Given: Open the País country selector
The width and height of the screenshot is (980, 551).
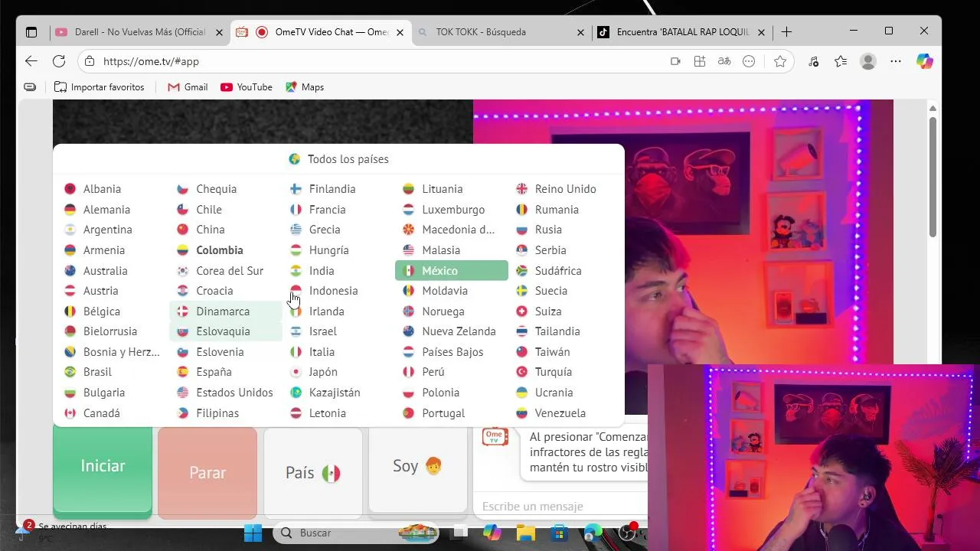Looking at the screenshot, I should (313, 472).
